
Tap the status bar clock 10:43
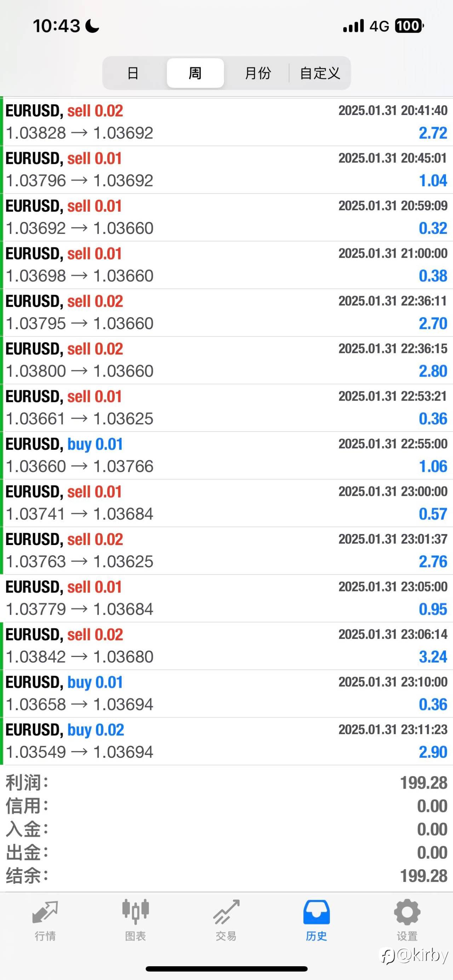click(56, 26)
